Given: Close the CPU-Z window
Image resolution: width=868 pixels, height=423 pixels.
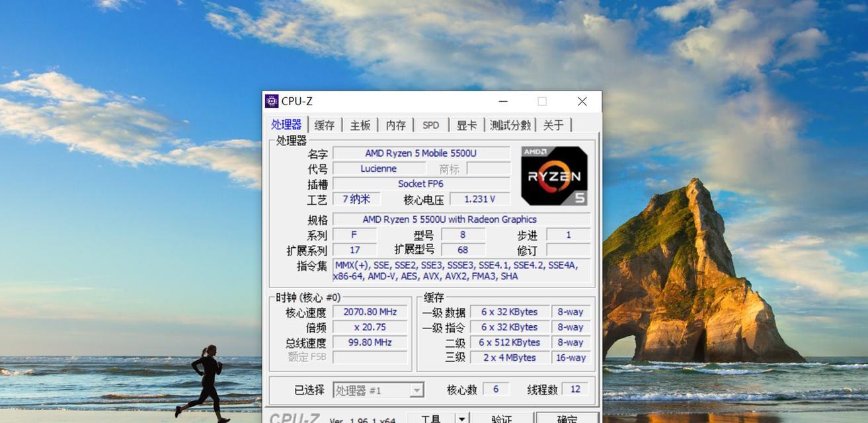Looking at the screenshot, I should click(x=582, y=101).
